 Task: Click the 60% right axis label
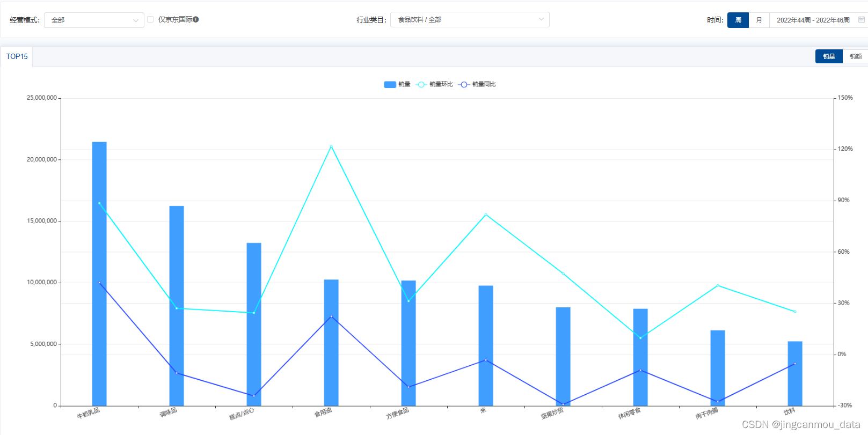pyautogui.click(x=844, y=252)
